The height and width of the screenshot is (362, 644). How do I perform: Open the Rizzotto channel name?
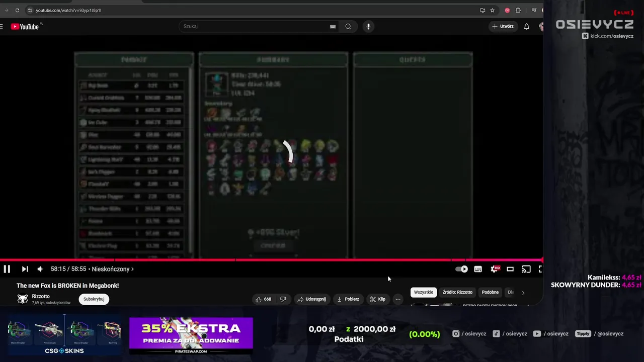[41, 297]
